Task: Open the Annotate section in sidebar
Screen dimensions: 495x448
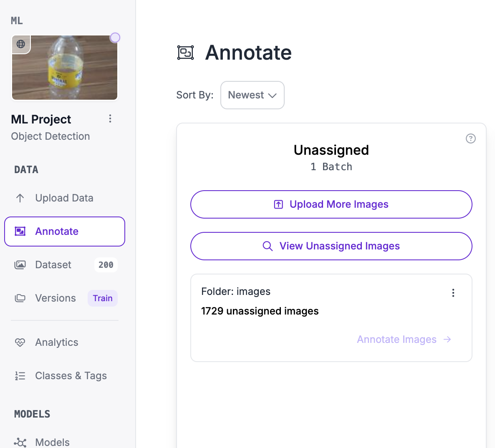Action: pyautogui.click(x=65, y=231)
